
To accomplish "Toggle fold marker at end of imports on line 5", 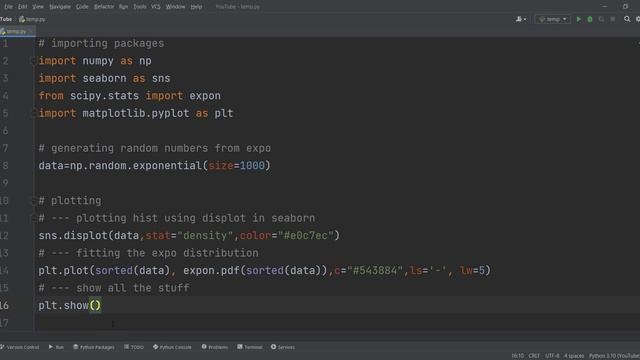I will point(33,113).
